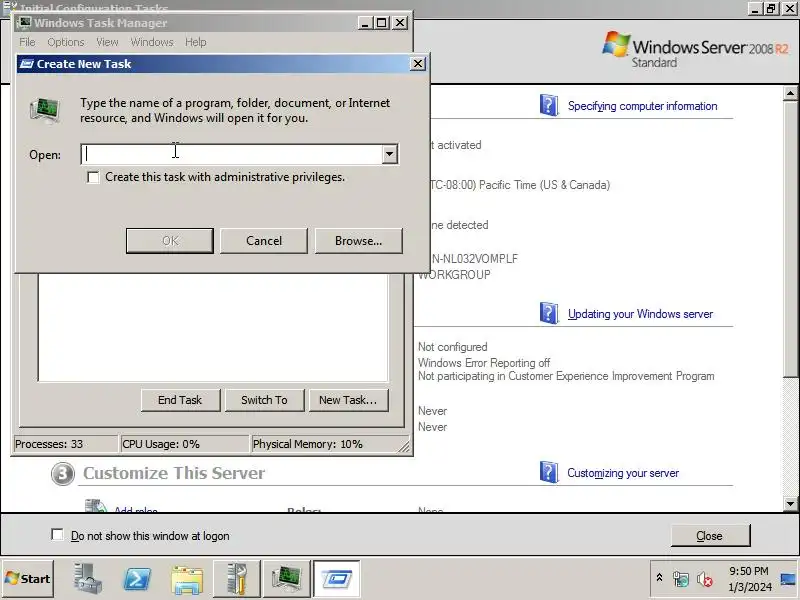Screen dimensions: 800x600
Task: Open Updating your Windows server help link
Action: 640,314
